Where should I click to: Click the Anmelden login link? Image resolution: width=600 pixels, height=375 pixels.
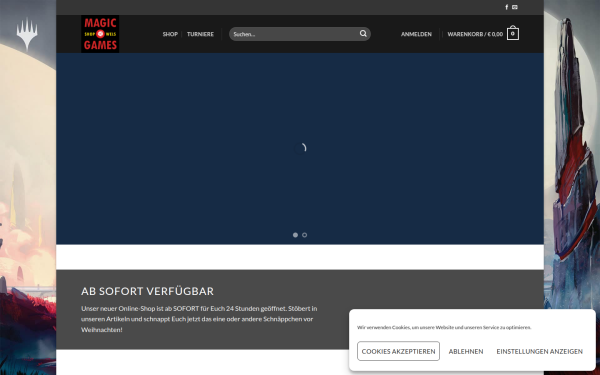416,34
